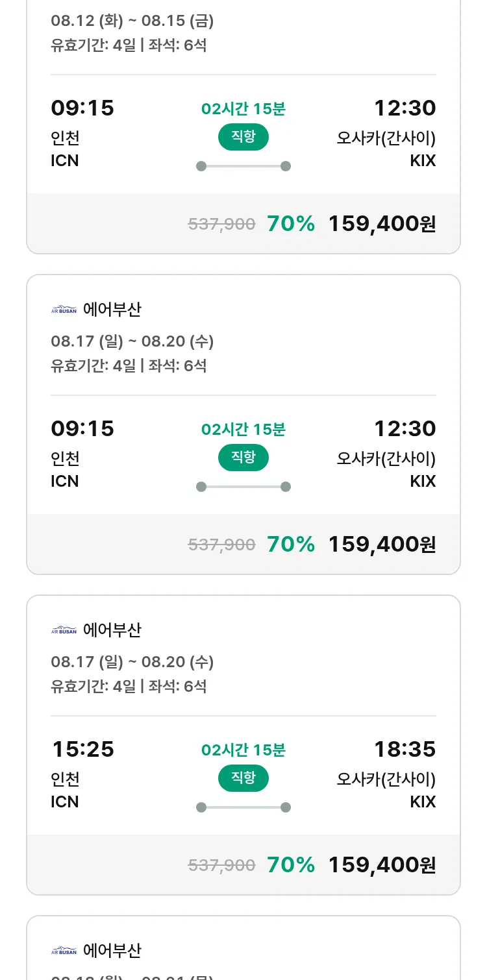This screenshot has height=980, width=487.
Task: Click route line on the 08.12 flight card
Action: (x=243, y=166)
